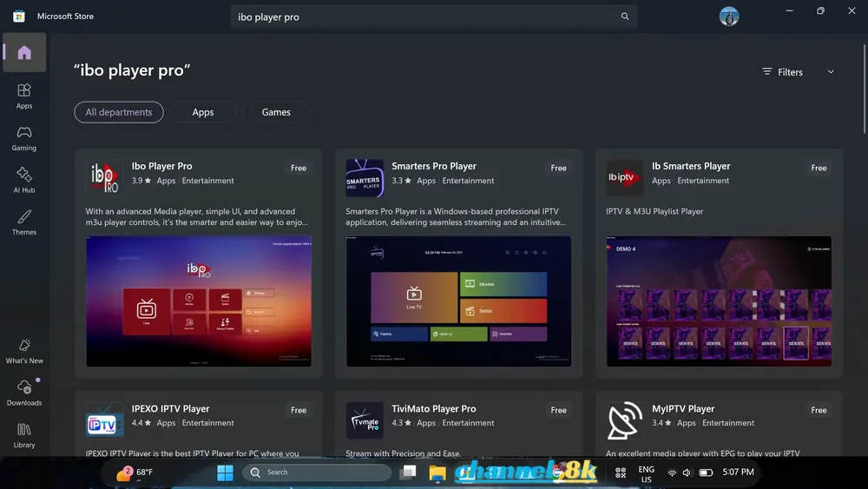Click Free button for MyIPTV Player
This screenshot has height=489, width=868.
coord(819,410)
